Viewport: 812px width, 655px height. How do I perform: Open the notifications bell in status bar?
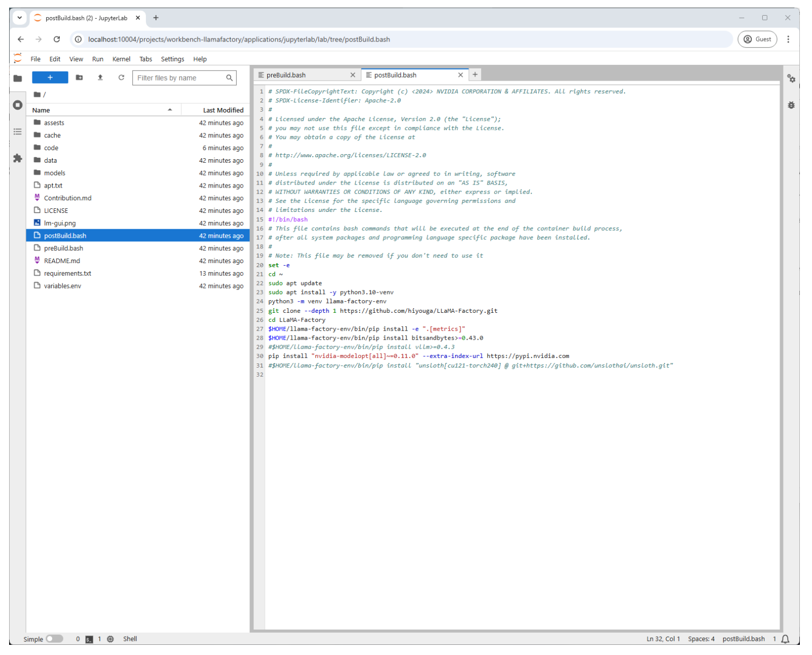point(785,639)
